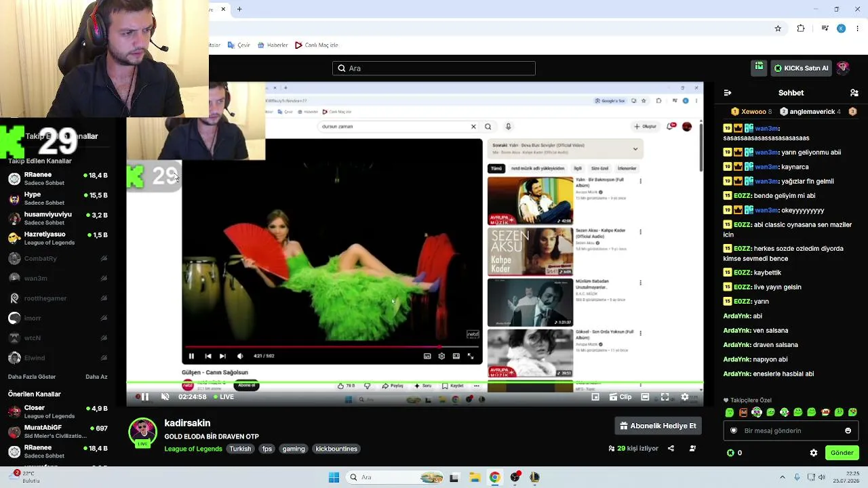Open the Çevir bookmark

pyautogui.click(x=239, y=45)
